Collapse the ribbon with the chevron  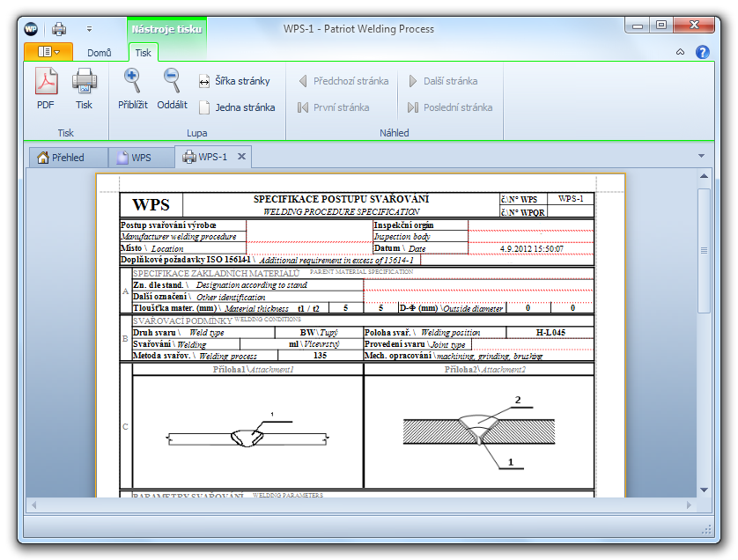(x=680, y=52)
